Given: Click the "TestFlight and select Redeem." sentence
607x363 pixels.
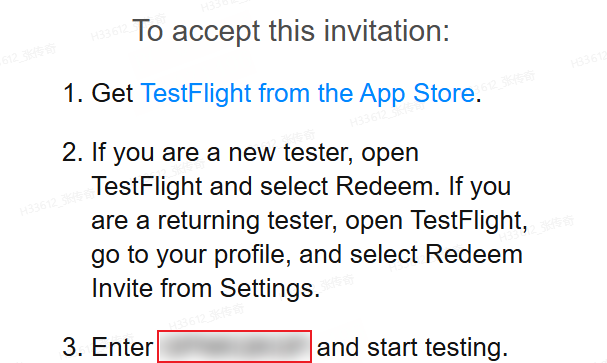Looking at the screenshot, I should point(266,187).
